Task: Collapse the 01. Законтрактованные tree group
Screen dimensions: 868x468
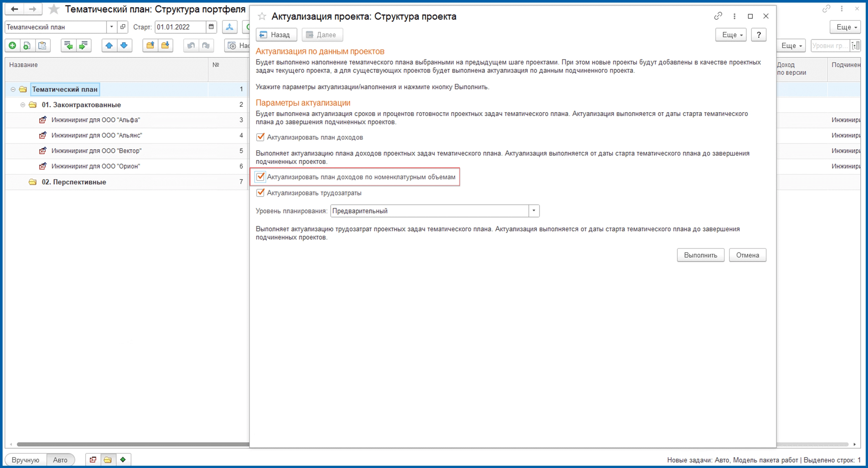Action: [x=23, y=105]
